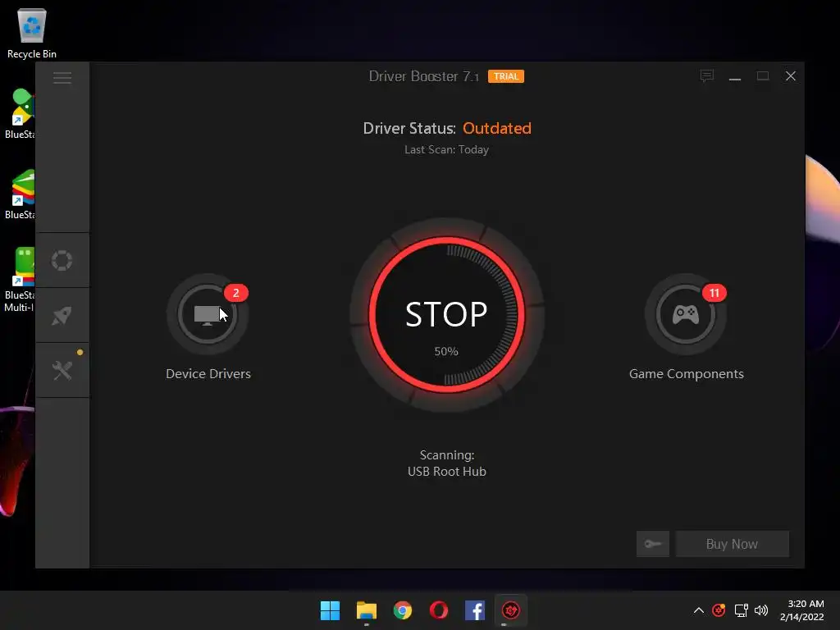Click the red 2 badge on Device Drivers
This screenshot has height=630, width=840.
click(x=235, y=293)
